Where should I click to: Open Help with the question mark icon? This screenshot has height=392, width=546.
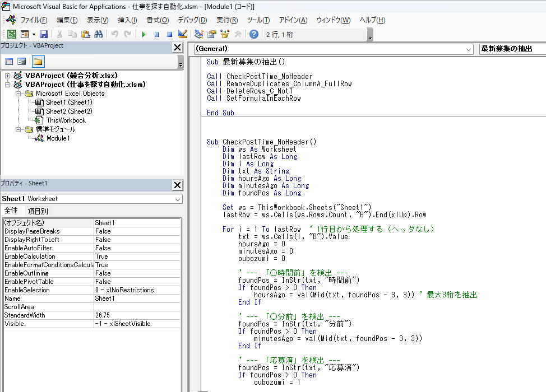click(x=254, y=34)
